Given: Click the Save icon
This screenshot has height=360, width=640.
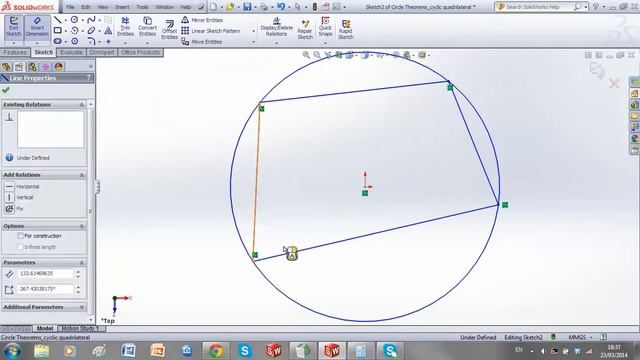Looking at the screenshot, I should (x=247, y=7).
